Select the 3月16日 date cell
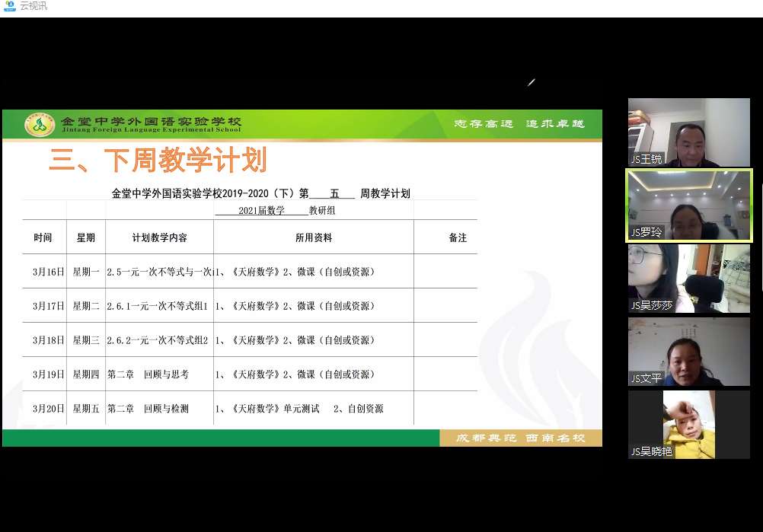Image resolution: width=763 pixels, height=532 pixels. (x=49, y=272)
